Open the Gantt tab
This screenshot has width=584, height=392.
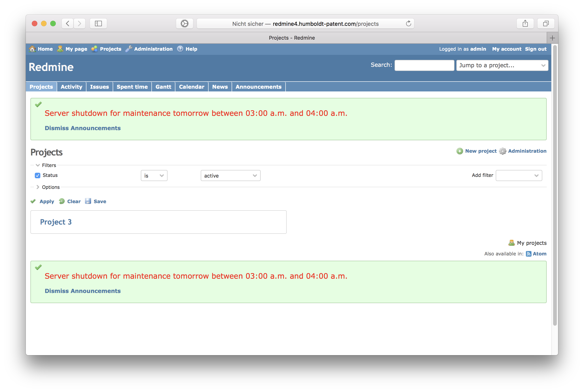[163, 87]
